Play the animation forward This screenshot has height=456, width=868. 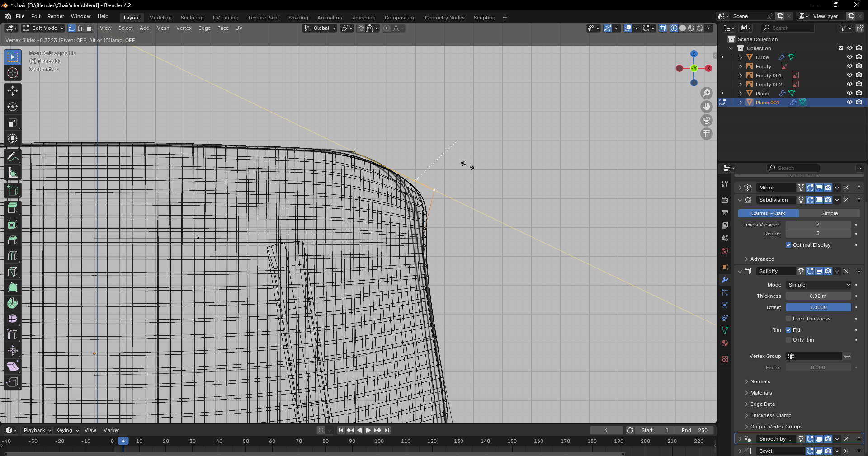(368, 430)
